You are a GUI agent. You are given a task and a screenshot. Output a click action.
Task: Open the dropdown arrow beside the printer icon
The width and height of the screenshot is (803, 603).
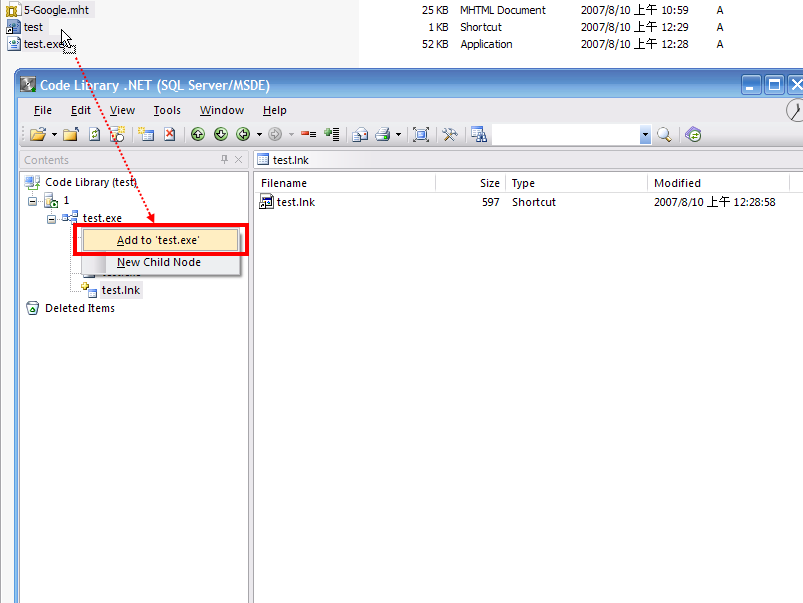coord(398,135)
